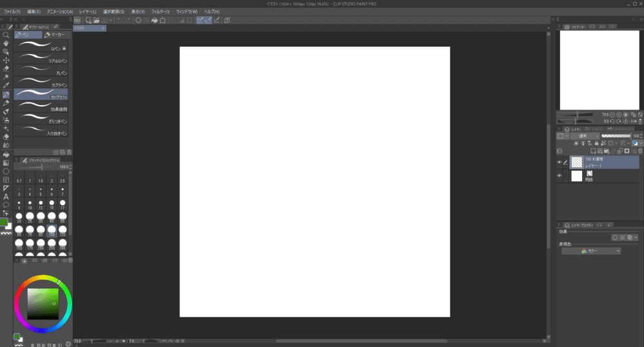Close the イラスト canvas tab
The width and height of the screenshot is (644, 347).
pyautogui.click(x=102, y=28)
